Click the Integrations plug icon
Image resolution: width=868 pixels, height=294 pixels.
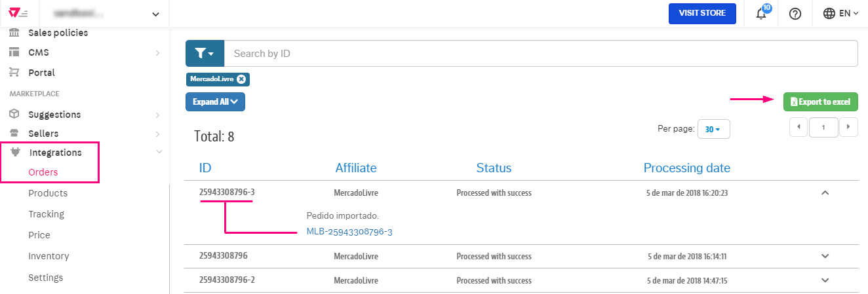tap(15, 153)
